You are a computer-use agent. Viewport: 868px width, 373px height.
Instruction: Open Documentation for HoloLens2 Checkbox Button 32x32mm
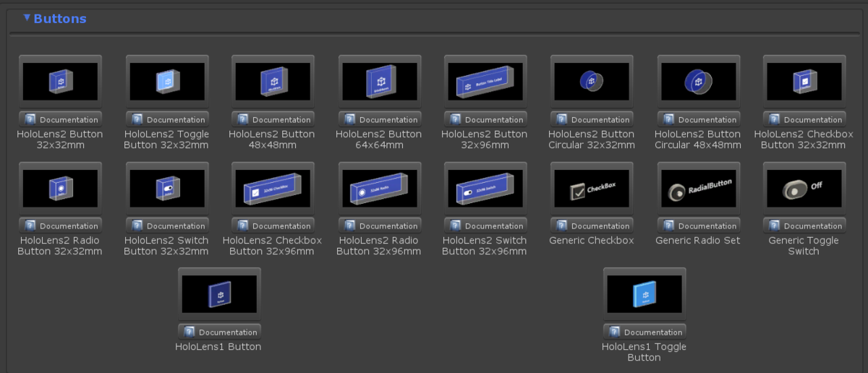pyautogui.click(x=804, y=119)
